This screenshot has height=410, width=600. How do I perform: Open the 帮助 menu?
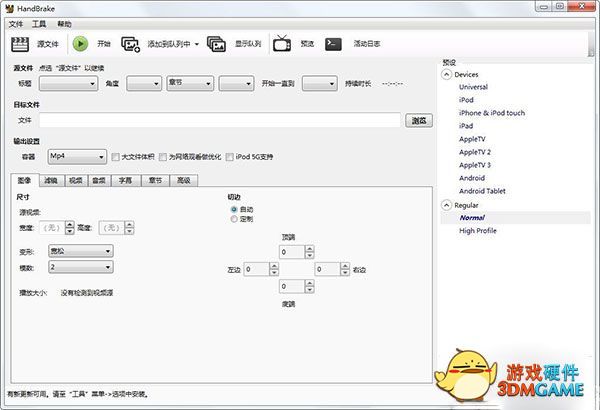click(64, 24)
